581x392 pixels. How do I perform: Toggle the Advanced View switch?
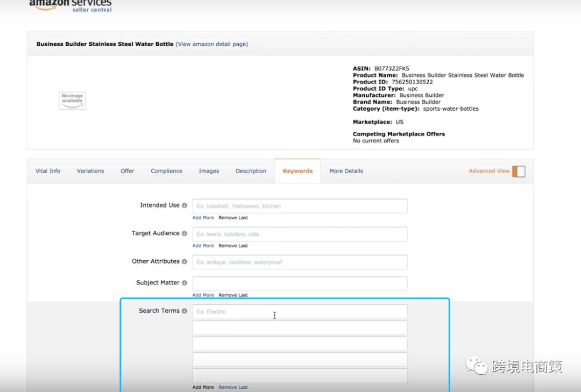pos(519,171)
